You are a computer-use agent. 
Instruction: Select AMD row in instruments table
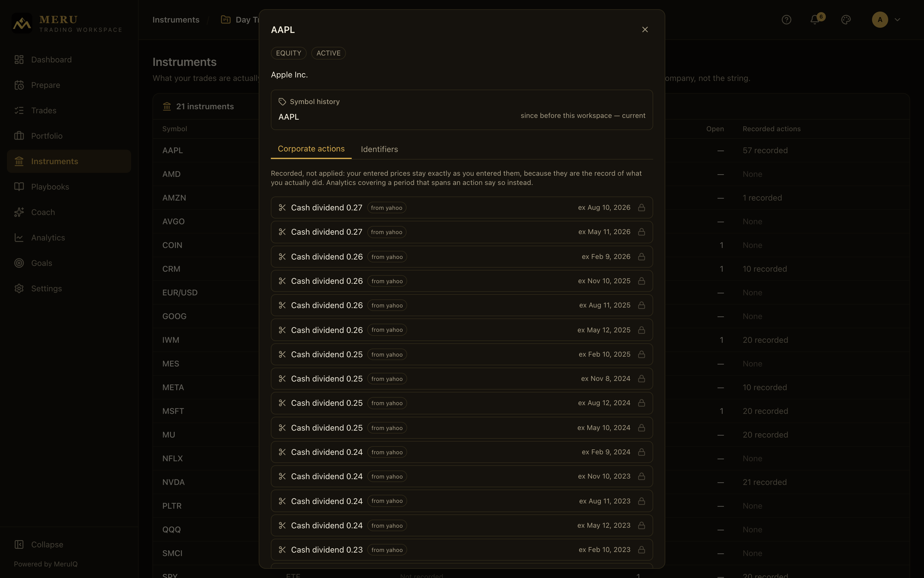click(x=531, y=174)
